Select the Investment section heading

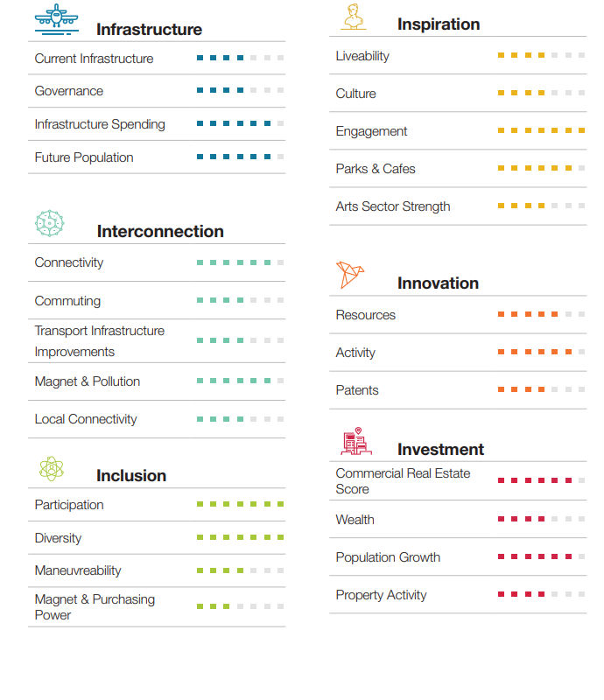pos(440,449)
